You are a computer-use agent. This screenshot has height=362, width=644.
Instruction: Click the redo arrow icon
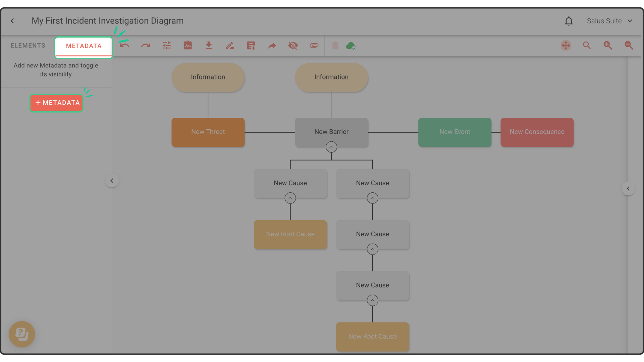click(146, 46)
